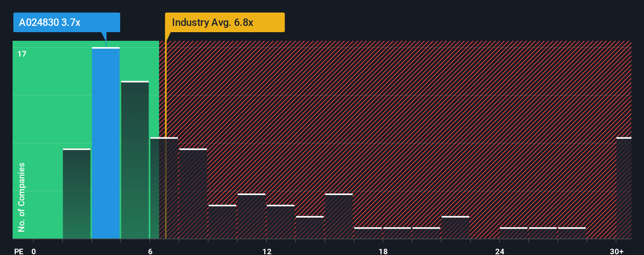Click the bar just right of the average line
The image size is (644, 255).
click(193, 193)
